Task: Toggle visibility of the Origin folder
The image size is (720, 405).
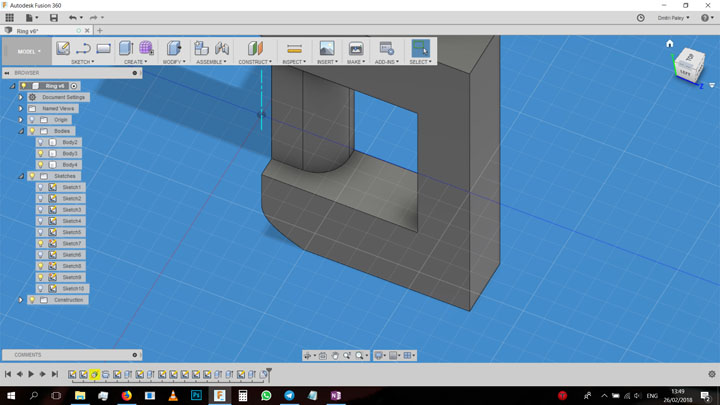Action: [x=32, y=120]
